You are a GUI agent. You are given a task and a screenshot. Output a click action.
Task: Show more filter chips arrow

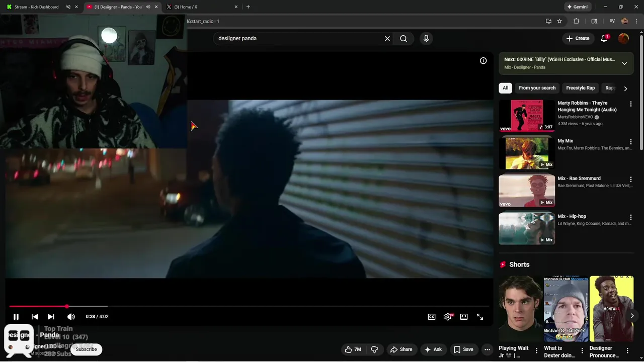point(625,88)
